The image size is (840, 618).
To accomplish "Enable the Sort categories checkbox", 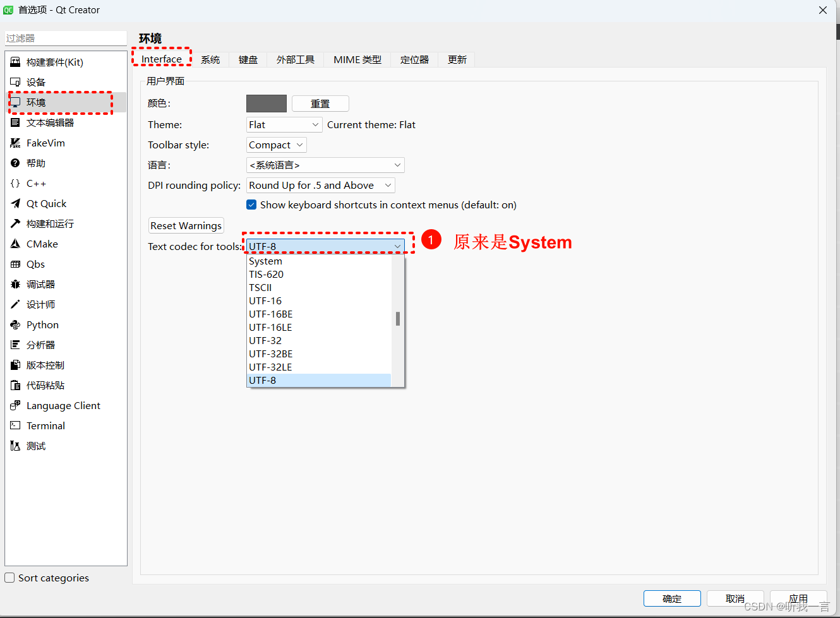I will (x=9, y=578).
